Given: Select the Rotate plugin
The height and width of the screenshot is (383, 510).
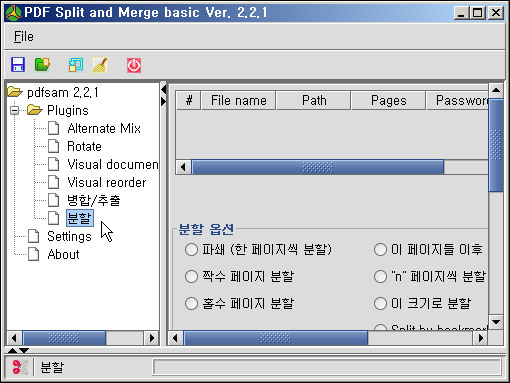Looking at the screenshot, I should pyautogui.click(x=84, y=146).
